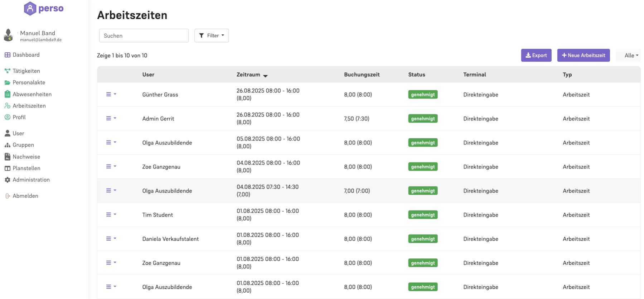Open the Dashboard grid icon
Image resolution: width=644 pixels, height=299 pixels.
[x=8, y=55]
